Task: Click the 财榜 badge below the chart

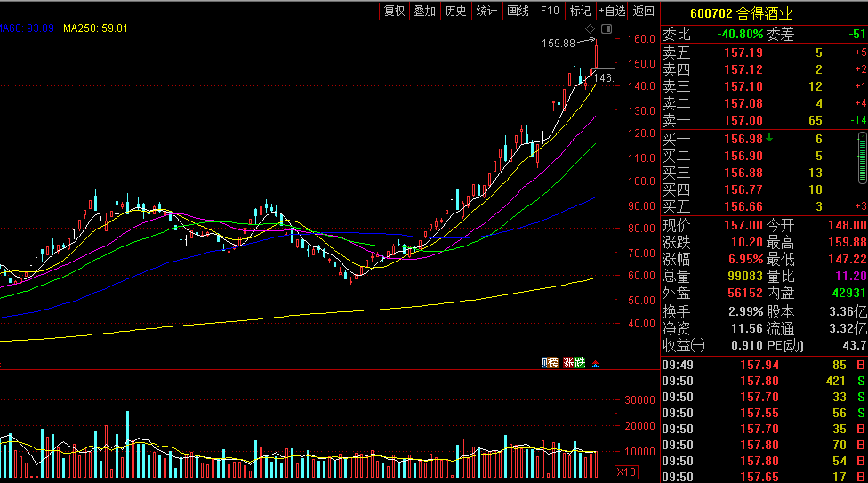Action: tap(550, 363)
